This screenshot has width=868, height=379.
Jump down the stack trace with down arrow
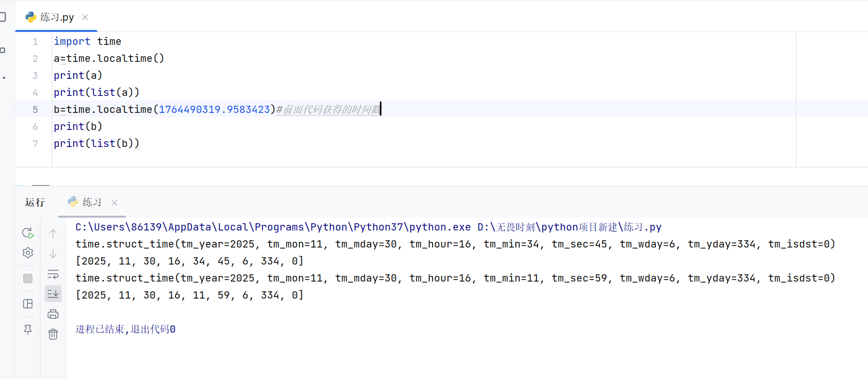point(53,254)
